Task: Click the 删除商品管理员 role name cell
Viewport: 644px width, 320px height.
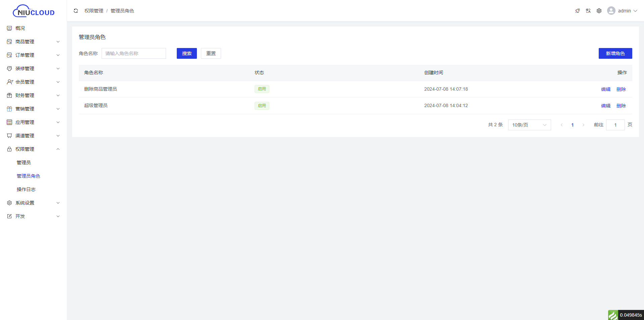Action: [x=101, y=89]
